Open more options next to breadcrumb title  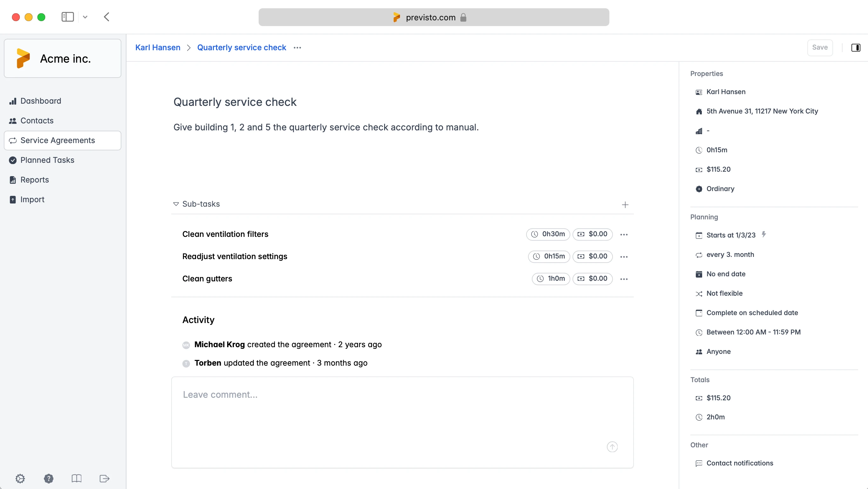(x=297, y=48)
